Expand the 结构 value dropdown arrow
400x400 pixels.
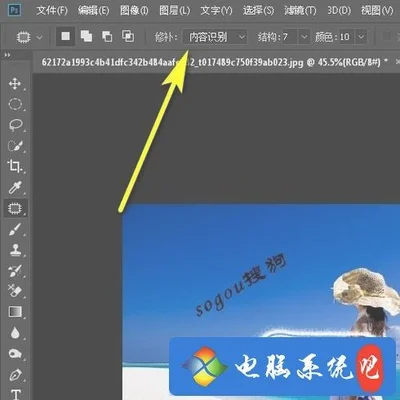(x=304, y=37)
